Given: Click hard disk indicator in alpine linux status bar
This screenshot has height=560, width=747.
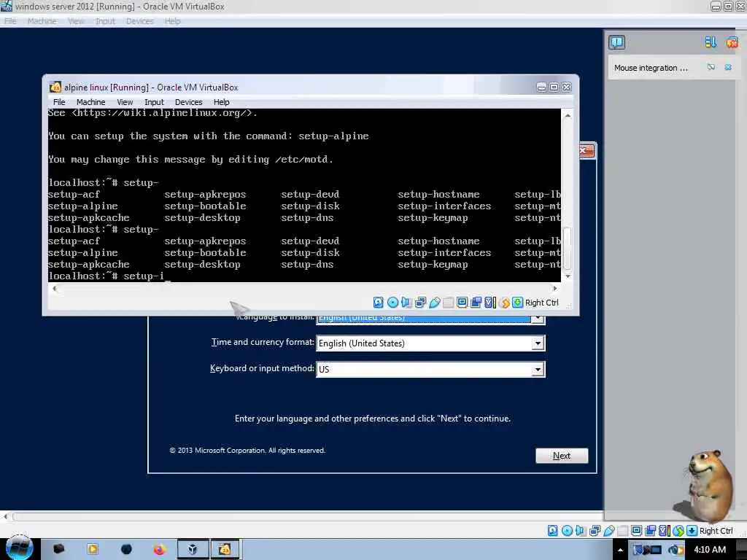Looking at the screenshot, I should tap(379, 303).
